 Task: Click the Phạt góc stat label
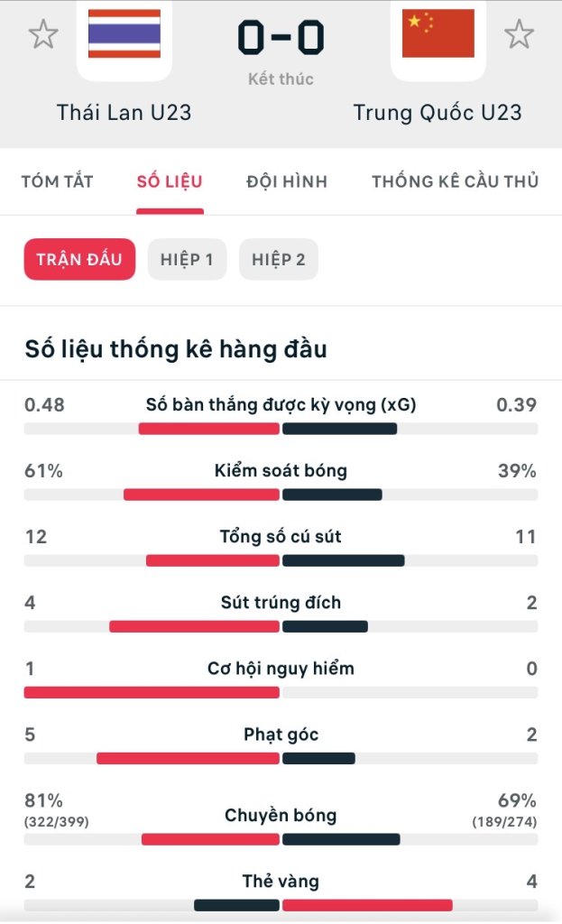[281, 735]
